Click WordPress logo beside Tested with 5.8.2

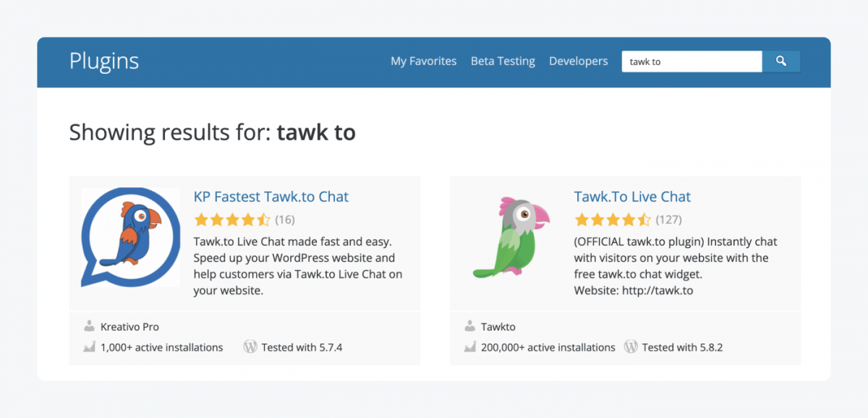click(631, 346)
